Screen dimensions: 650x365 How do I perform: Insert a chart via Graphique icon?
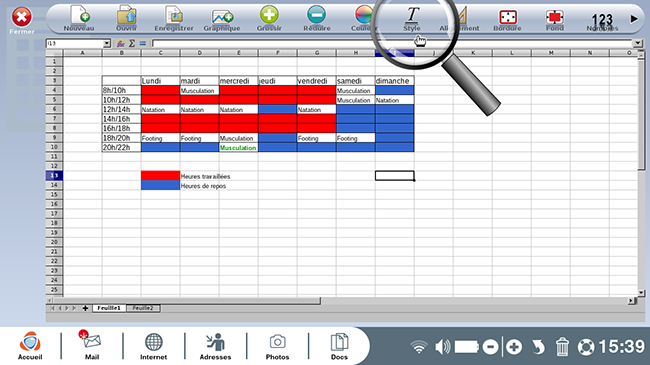(x=222, y=18)
